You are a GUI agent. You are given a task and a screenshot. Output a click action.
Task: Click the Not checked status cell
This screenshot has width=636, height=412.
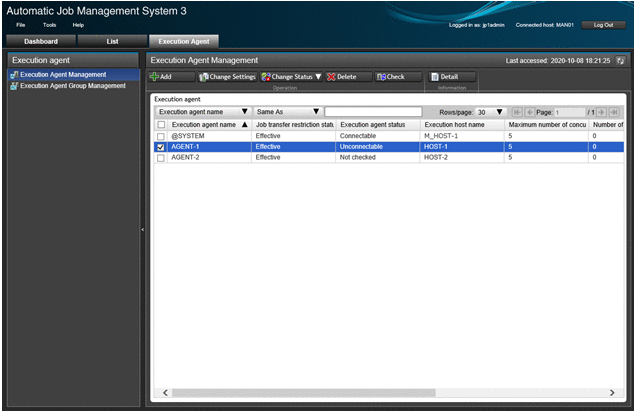point(378,157)
